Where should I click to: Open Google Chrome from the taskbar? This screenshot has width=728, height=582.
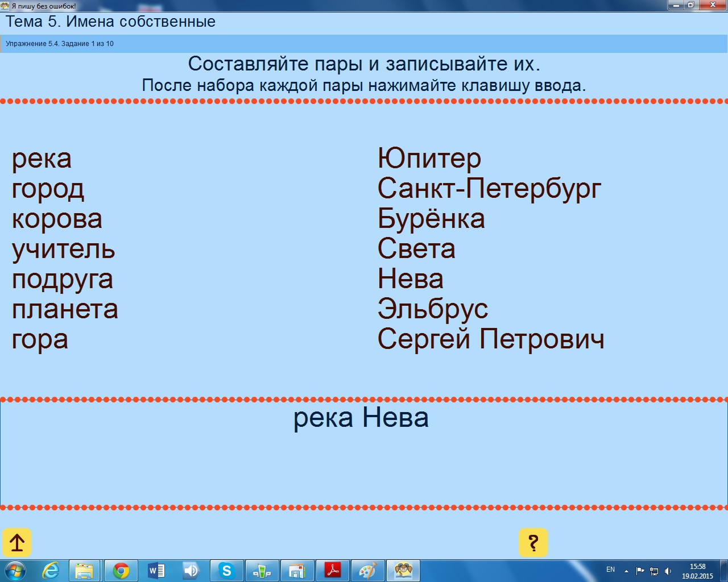click(121, 571)
